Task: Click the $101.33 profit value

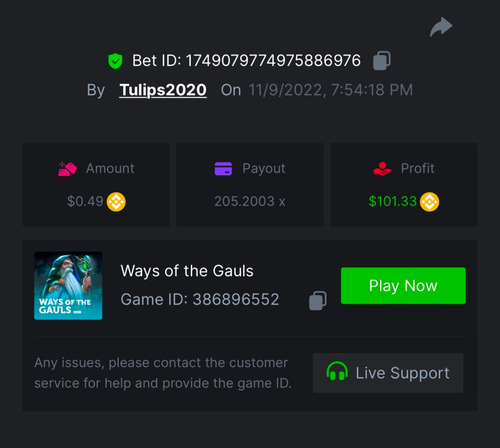Action: (392, 202)
